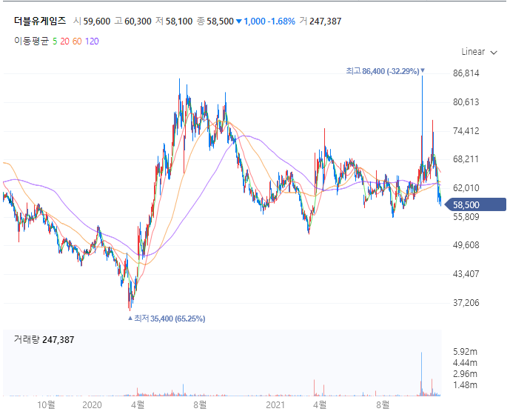Screen dimensions: 510x420
Task: Click the 2020 date axis label
Action: click(92, 405)
